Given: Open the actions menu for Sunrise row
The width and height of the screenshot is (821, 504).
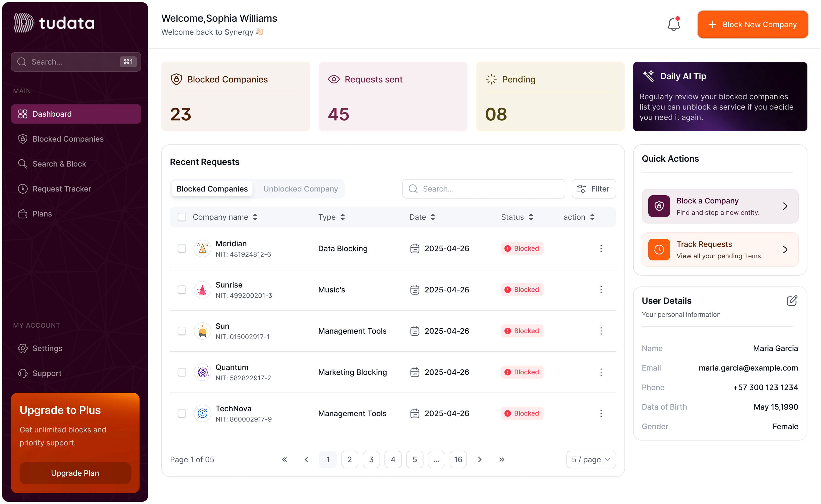Looking at the screenshot, I should point(601,290).
